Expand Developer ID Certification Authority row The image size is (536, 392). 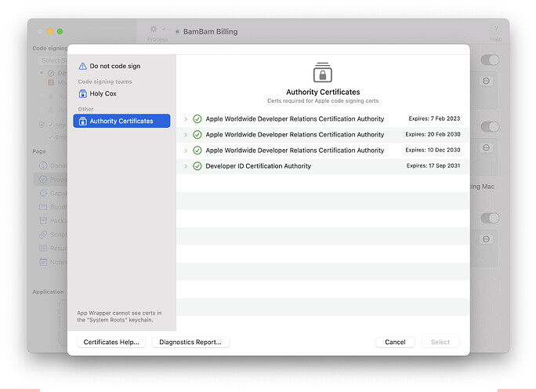click(186, 166)
